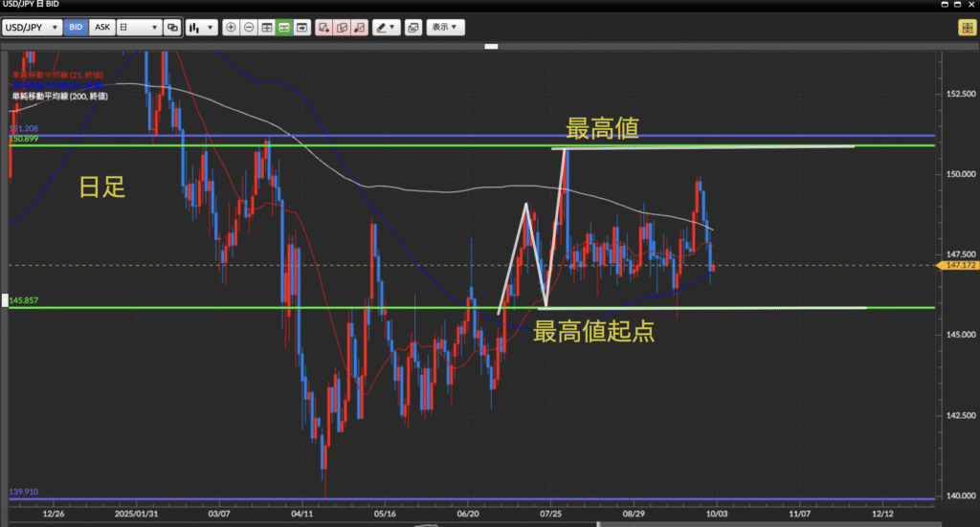Zoom out the chart with minus icon

249,28
